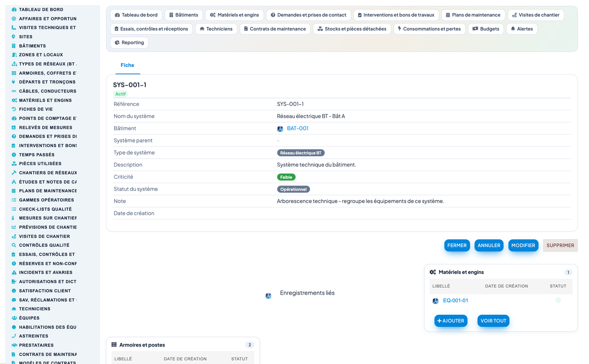589x364 pixels.
Task: Click the Tableau de bord sidebar icon
Action: tap(14, 9)
